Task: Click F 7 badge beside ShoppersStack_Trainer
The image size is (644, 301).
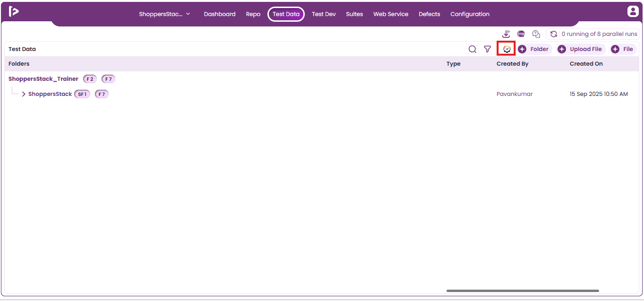Action: (108, 79)
